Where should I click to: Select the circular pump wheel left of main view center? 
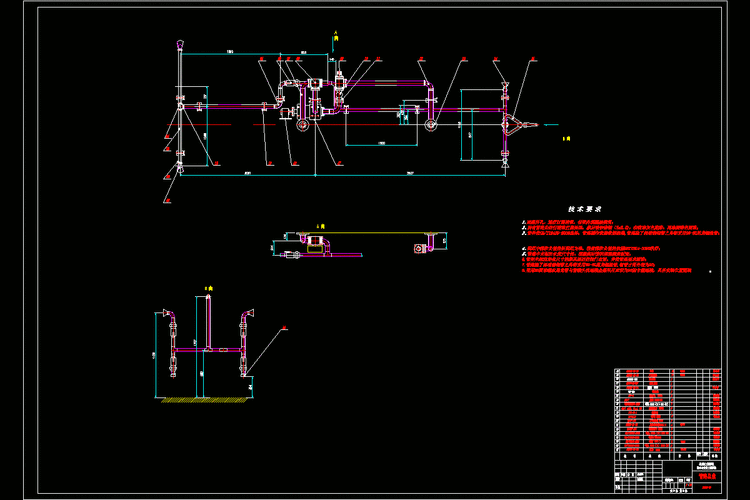301,125
